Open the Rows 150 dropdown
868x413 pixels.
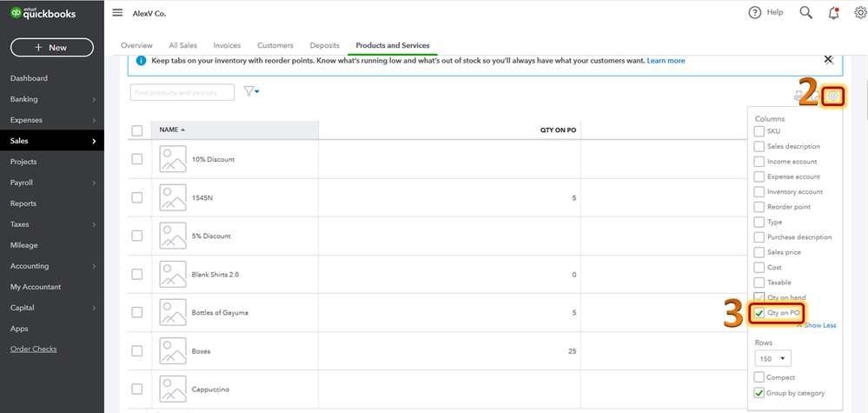click(772, 359)
